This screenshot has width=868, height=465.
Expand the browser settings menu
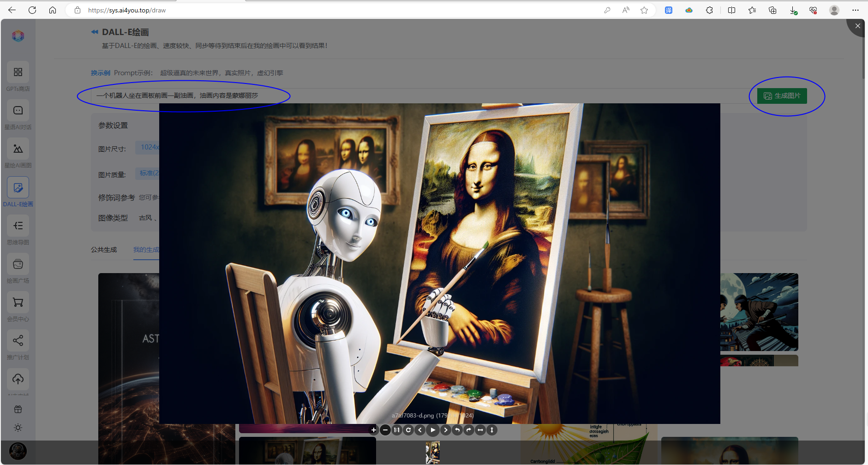856,10
